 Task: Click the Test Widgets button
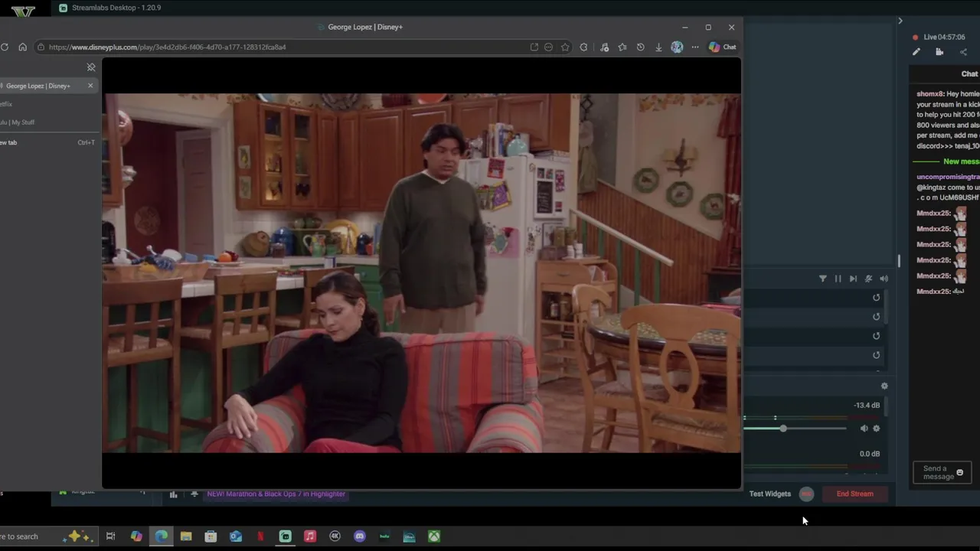pos(769,494)
